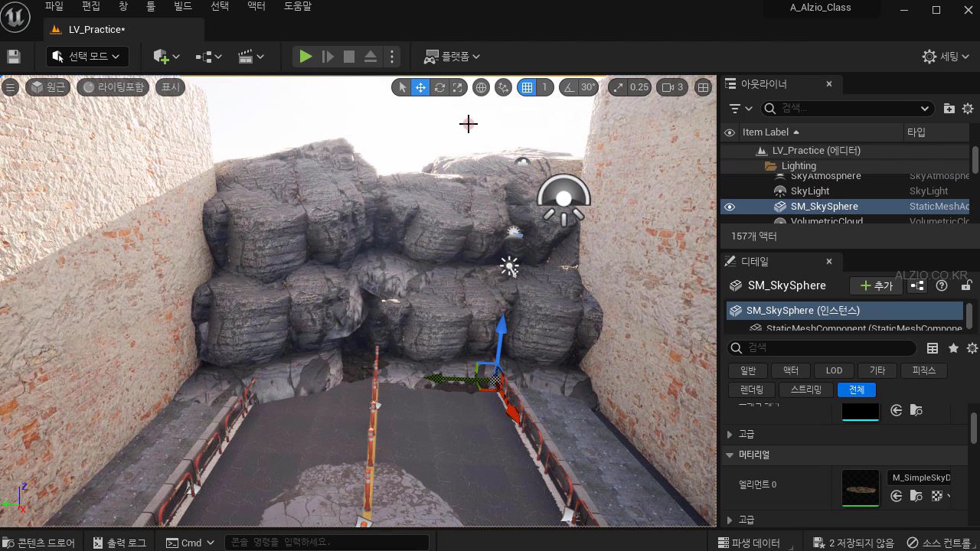The width and height of the screenshot is (980, 551).
Task: Select the Lighting folder in outliner
Action: [846, 166]
